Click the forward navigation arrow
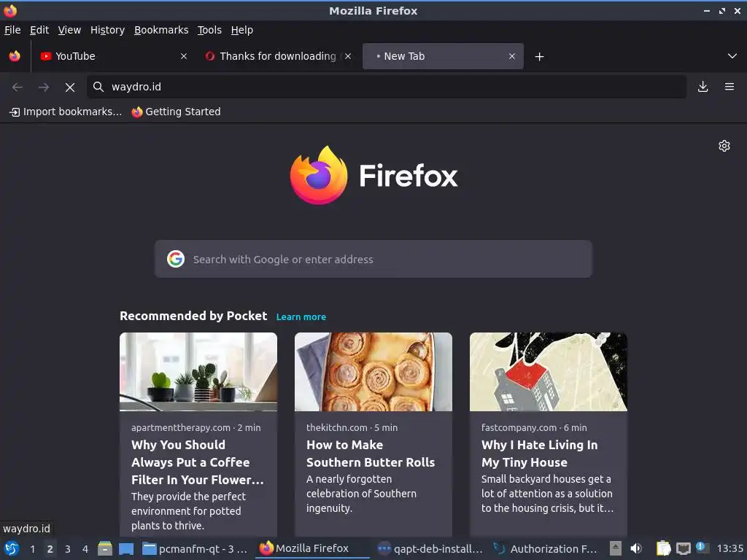The width and height of the screenshot is (747, 560). click(x=44, y=87)
